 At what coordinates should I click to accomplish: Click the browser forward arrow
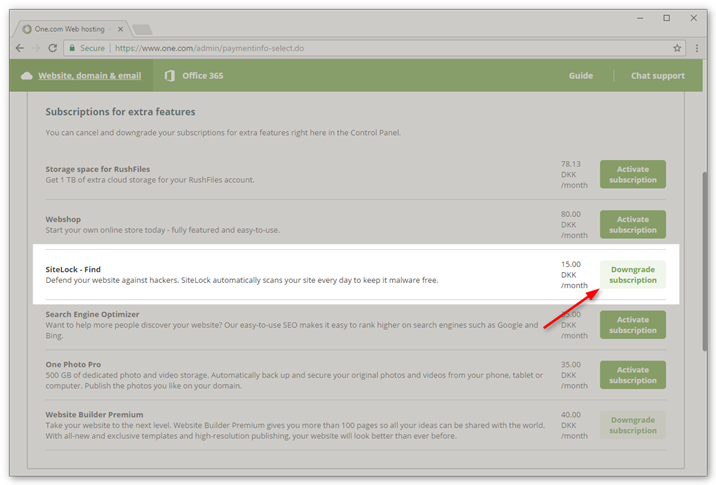tap(36, 48)
